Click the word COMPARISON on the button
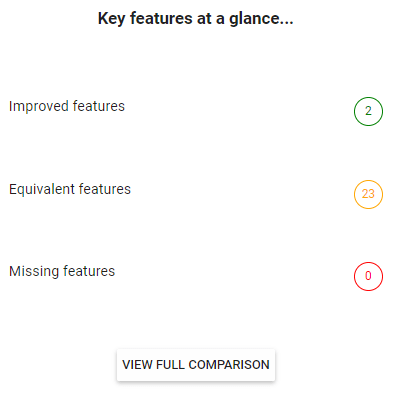Image resolution: width=413 pixels, height=399 pixels. pos(229,365)
